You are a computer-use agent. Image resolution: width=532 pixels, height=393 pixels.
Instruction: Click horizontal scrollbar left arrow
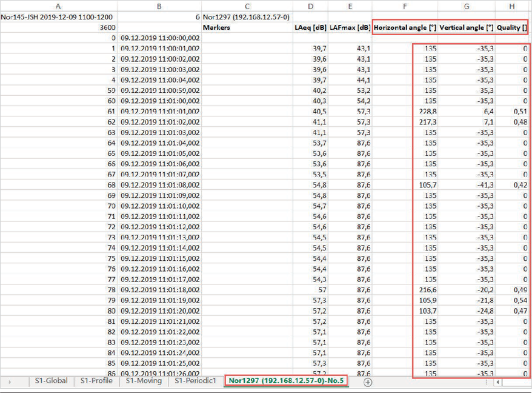499,383
